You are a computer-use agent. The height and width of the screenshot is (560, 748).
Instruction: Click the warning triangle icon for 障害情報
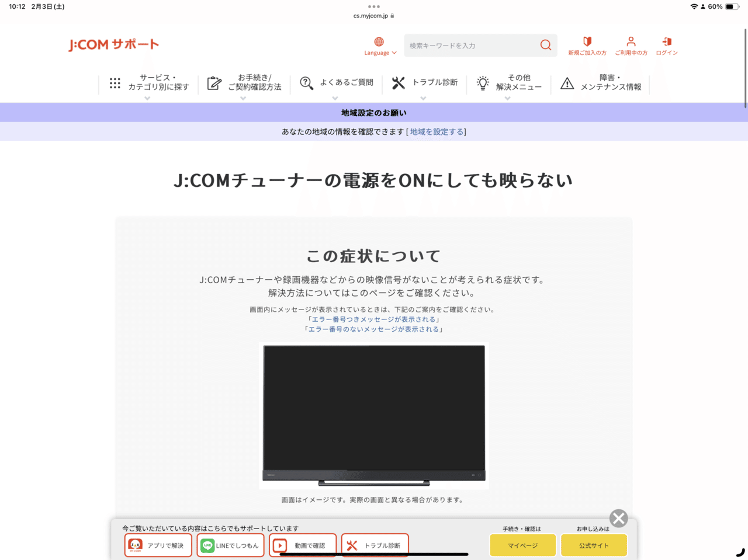click(567, 83)
